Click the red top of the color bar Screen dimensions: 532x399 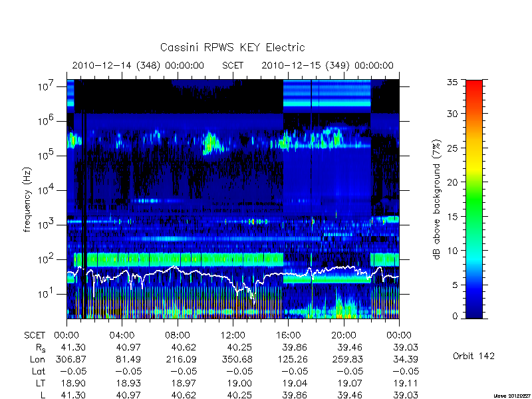pyautogui.click(x=474, y=86)
